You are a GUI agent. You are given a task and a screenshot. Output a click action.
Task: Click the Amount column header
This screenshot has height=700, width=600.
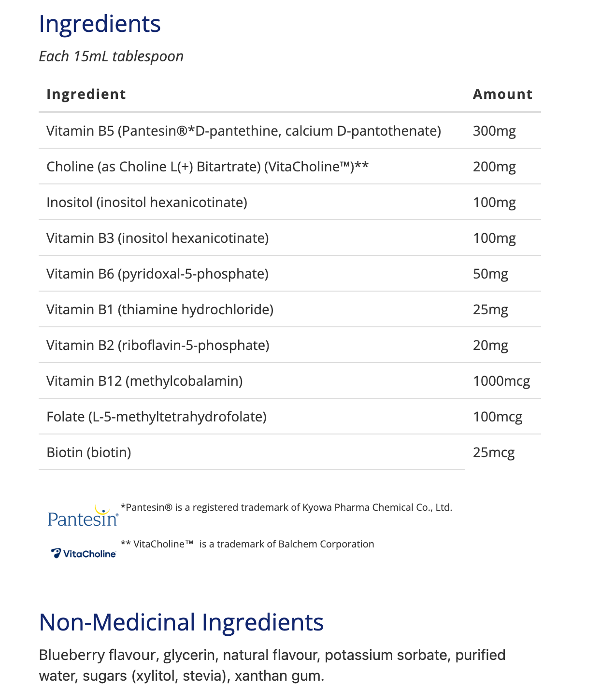click(x=502, y=94)
